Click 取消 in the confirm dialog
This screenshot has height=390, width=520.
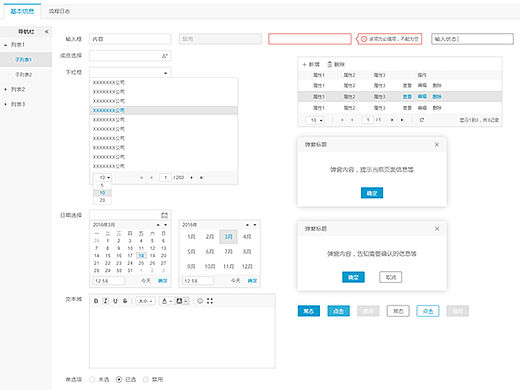(x=391, y=277)
